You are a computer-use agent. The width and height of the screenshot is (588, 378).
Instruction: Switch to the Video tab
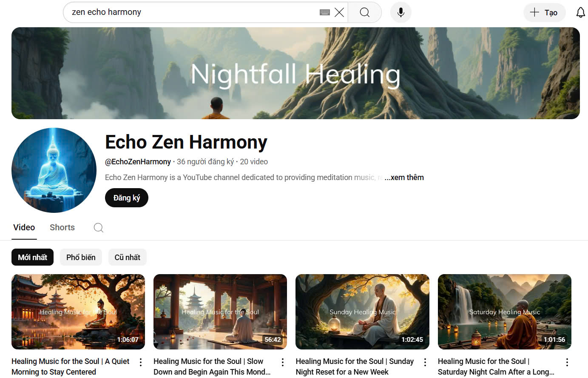(24, 227)
